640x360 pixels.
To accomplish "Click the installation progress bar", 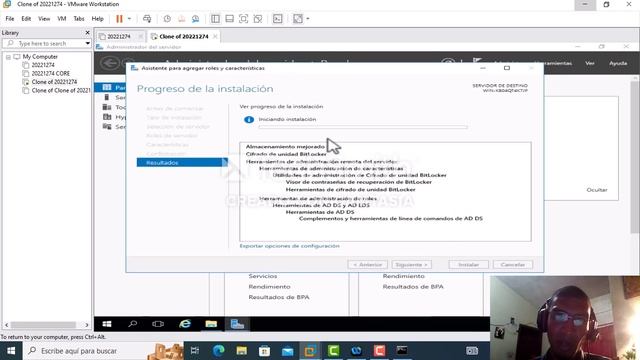I will [x=363, y=127].
